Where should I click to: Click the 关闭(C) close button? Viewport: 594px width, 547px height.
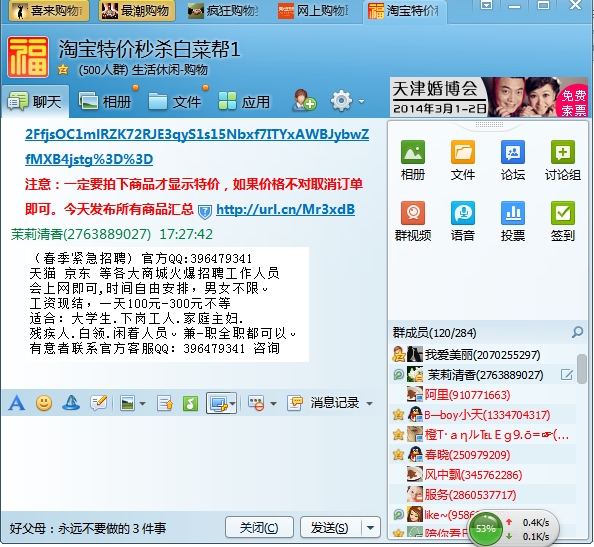click(x=259, y=527)
